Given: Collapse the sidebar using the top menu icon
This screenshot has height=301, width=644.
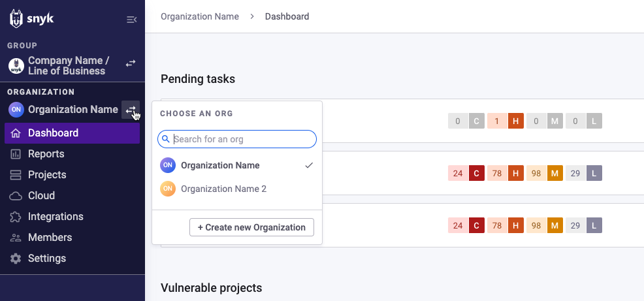Looking at the screenshot, I should (x=131, y=20).
